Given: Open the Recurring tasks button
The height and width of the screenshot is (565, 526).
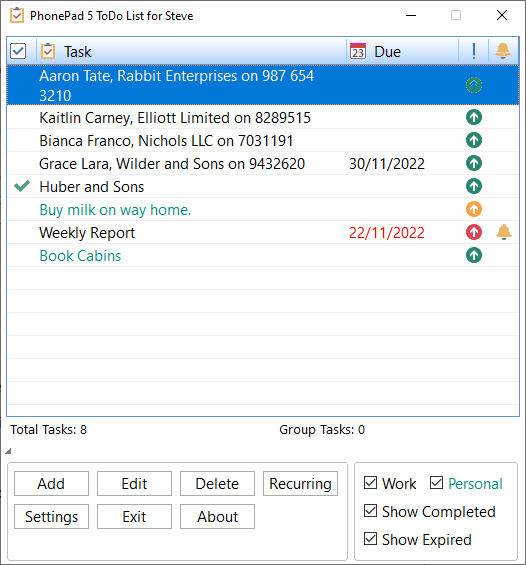Looking at the screenshot, I should point(300,484).
